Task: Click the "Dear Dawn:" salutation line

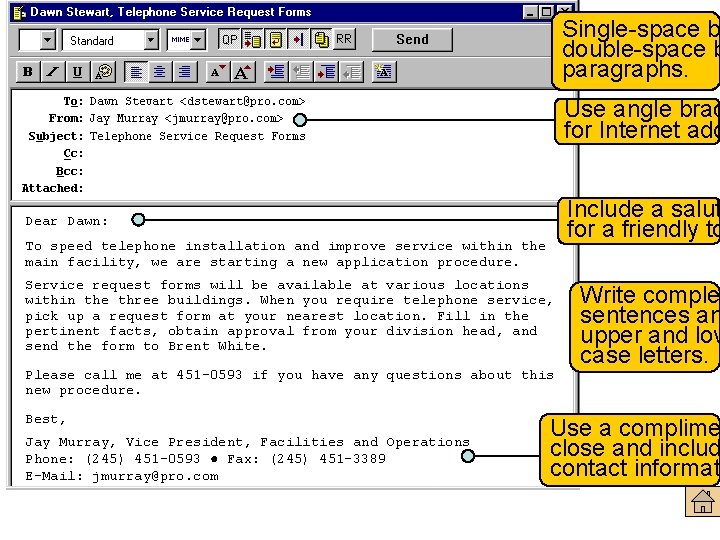Action: 67,221
